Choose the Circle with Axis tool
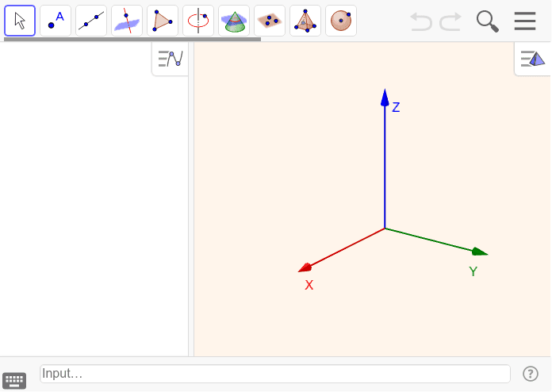Screen dimensions: 552x392 [x=198, y=21]
